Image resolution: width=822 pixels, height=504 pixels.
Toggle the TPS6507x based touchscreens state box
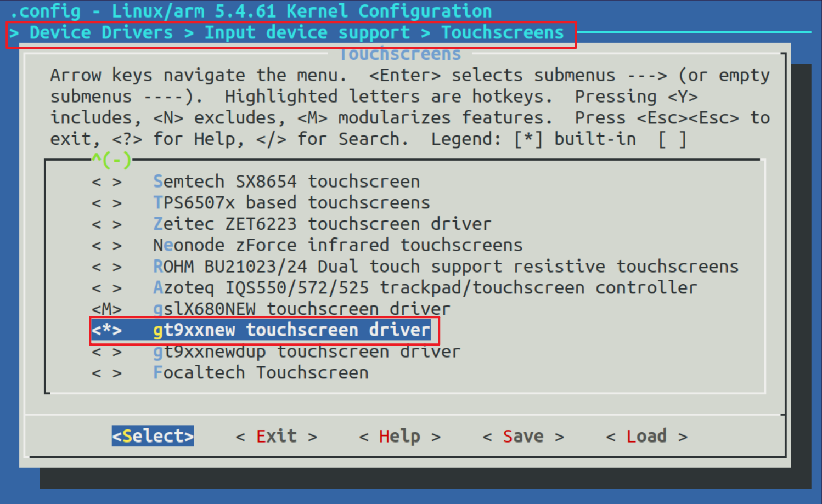pos(106,203)
